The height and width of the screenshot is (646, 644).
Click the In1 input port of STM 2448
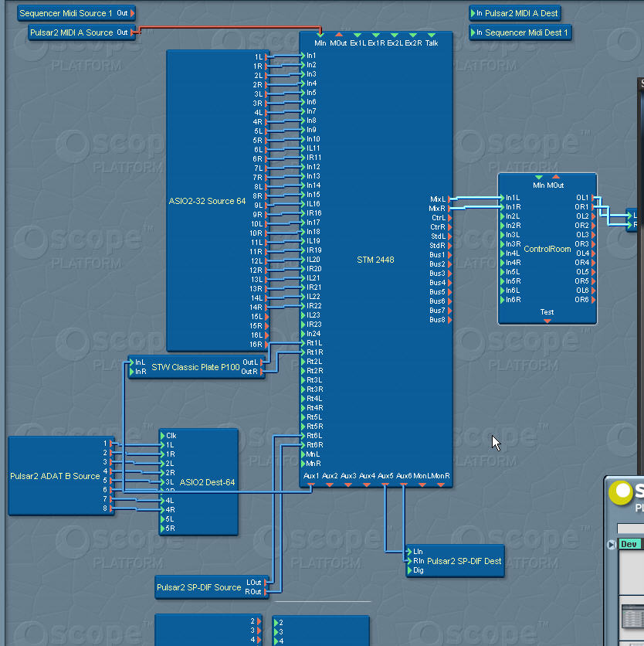pos(303,55)
